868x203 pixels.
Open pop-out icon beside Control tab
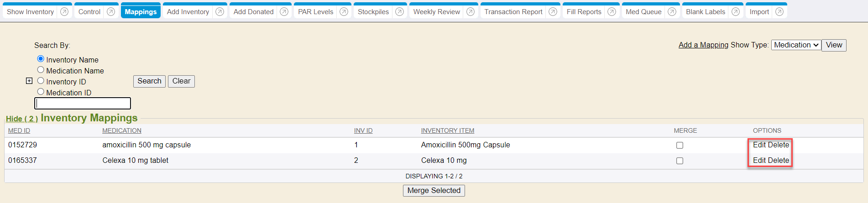111,12
